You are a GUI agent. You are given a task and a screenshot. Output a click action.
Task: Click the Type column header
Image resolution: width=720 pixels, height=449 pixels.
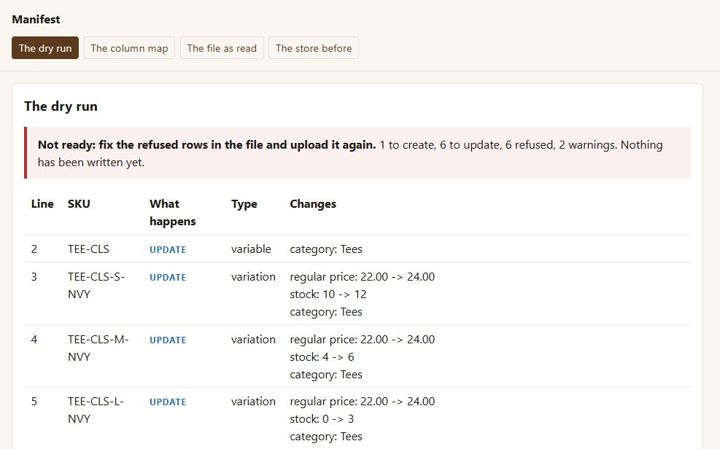point(244,204)
